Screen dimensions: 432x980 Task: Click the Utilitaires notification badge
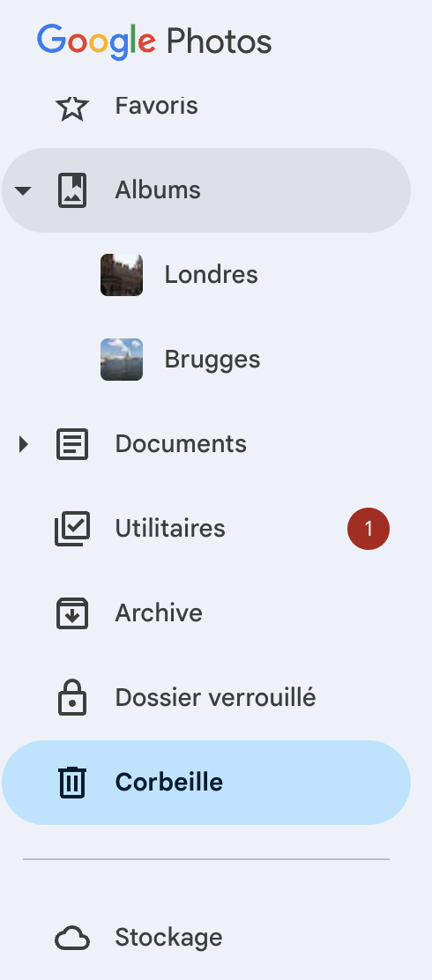coord(369,529)
